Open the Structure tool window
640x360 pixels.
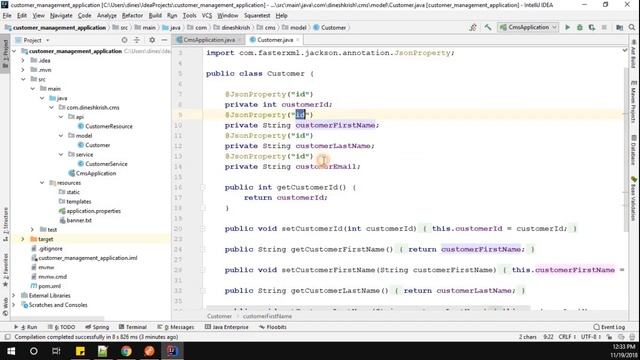point(5,224)
